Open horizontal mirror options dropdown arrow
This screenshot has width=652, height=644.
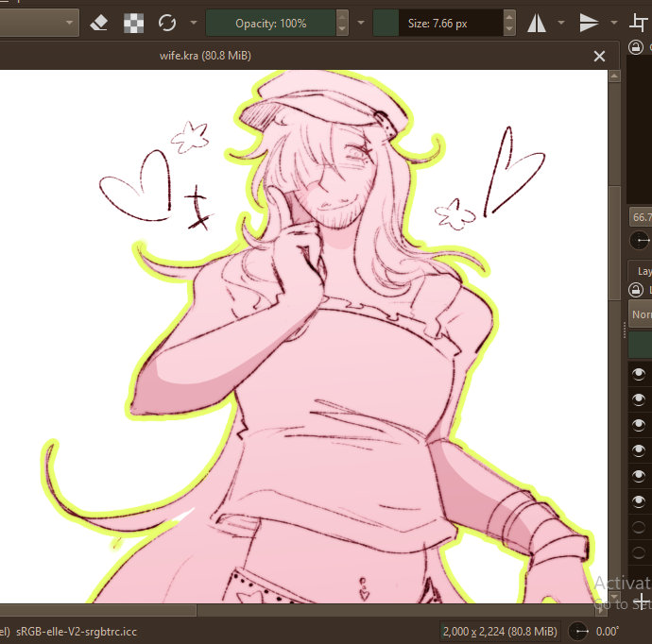(x=561, y=23)
